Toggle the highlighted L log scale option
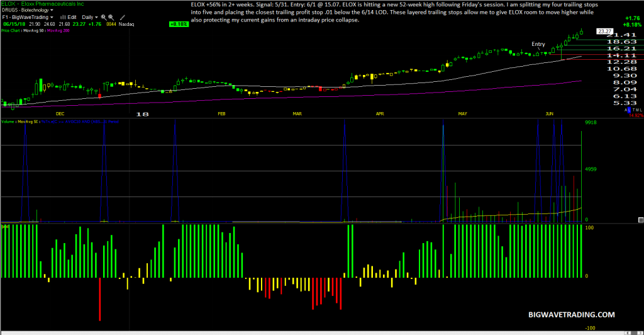The width and height of the screenshot is (644, 335). [629, 110]
